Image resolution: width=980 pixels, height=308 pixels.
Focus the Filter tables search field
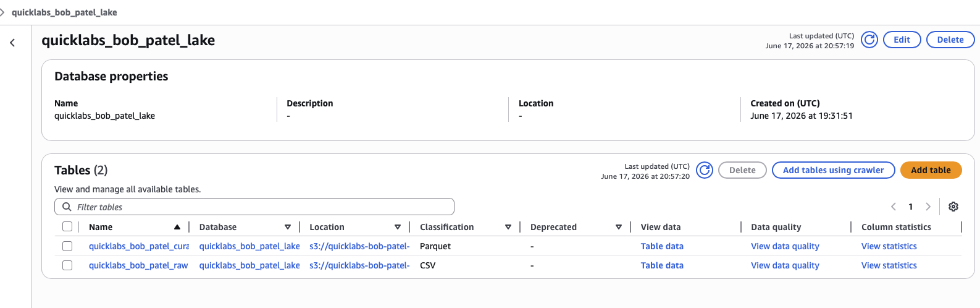254,207
